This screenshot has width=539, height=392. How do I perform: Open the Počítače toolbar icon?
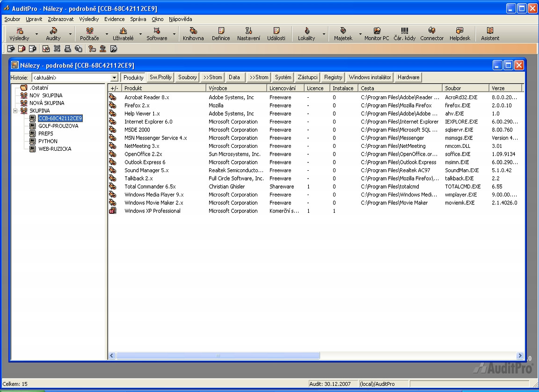click(x=89, y=34)
